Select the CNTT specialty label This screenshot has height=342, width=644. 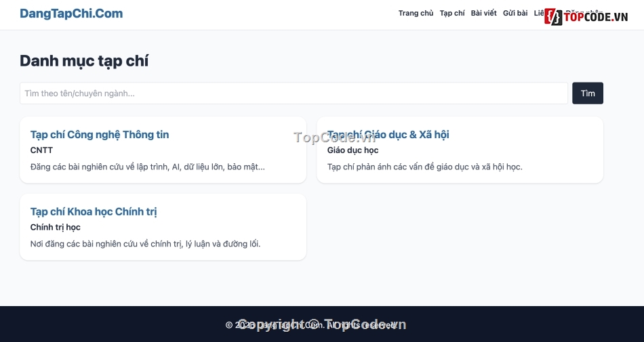41,150
